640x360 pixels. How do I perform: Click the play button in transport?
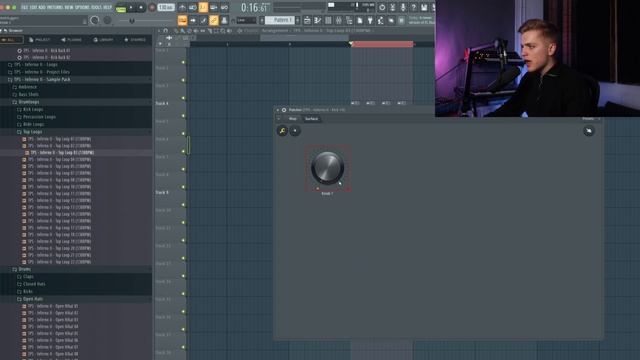131,7
